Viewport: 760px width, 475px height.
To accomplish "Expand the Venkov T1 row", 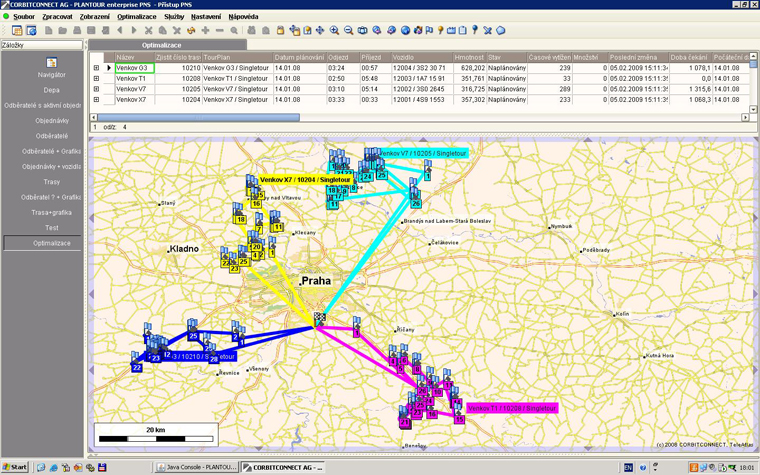I will (x=96, y=79).
